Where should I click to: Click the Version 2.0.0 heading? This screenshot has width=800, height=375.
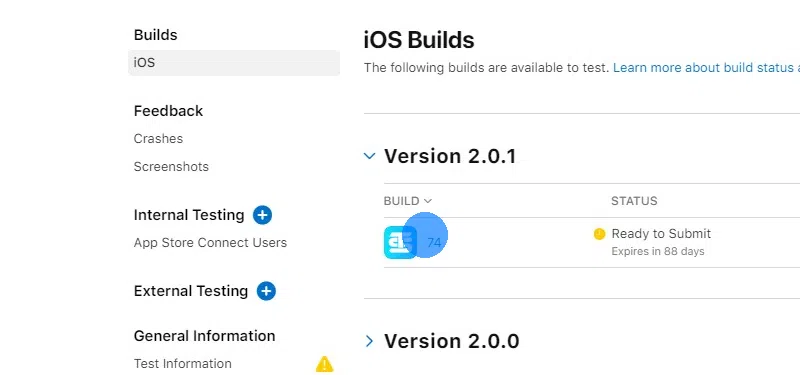[452, 341]
